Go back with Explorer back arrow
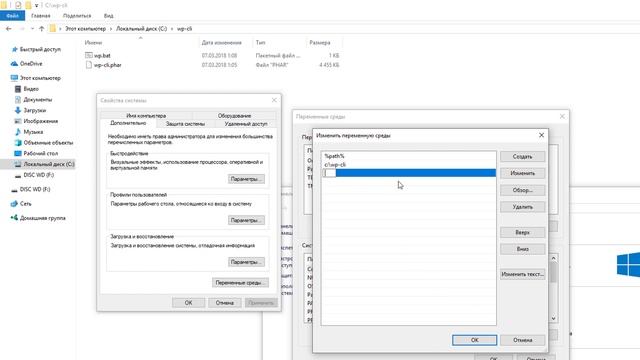Screen dimensions: 640x360 click(9, 29)
